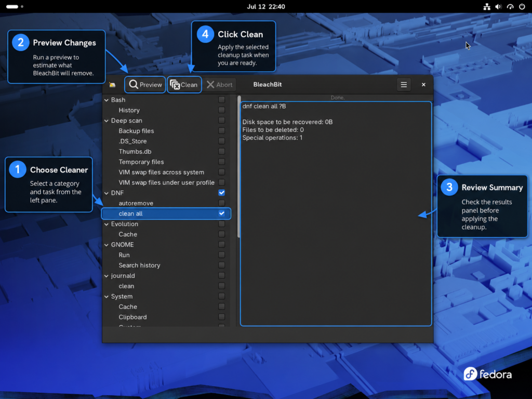Click 'Special operations: 1' text

coord(272,138)
